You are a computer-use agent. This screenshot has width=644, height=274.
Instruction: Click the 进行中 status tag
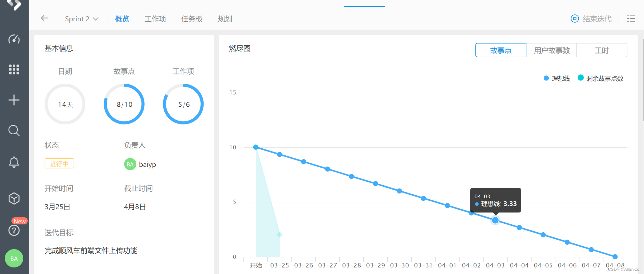59,164
